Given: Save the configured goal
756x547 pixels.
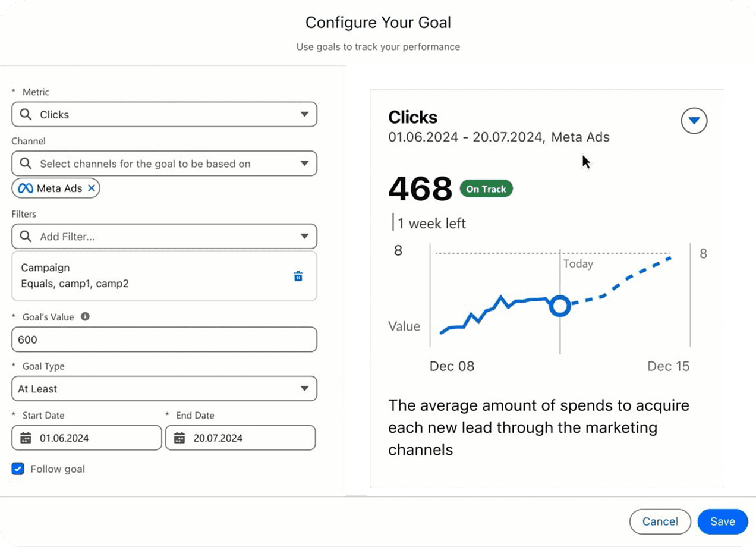Looking at the screenshot, I should pos(722,521).
